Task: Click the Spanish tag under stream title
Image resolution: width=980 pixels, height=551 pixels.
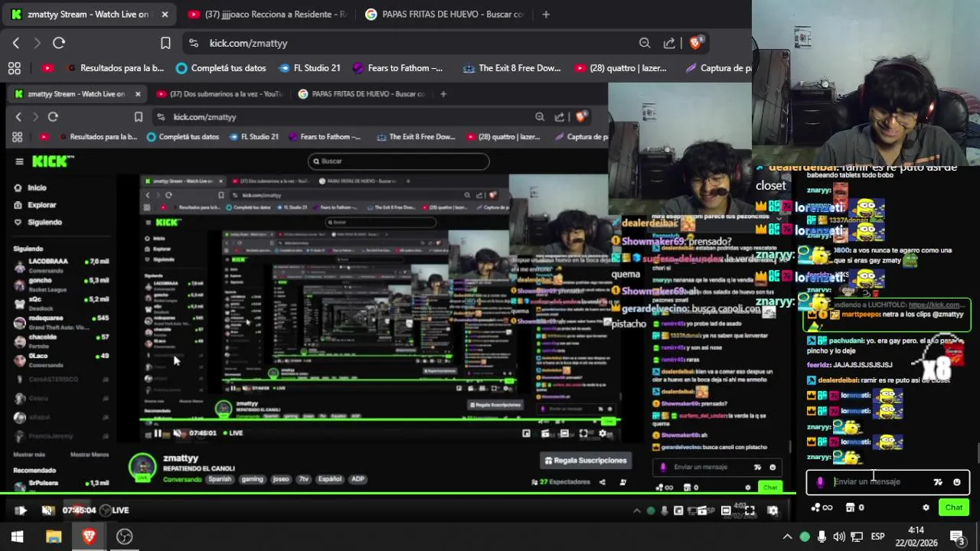Action: click(220, 479)
